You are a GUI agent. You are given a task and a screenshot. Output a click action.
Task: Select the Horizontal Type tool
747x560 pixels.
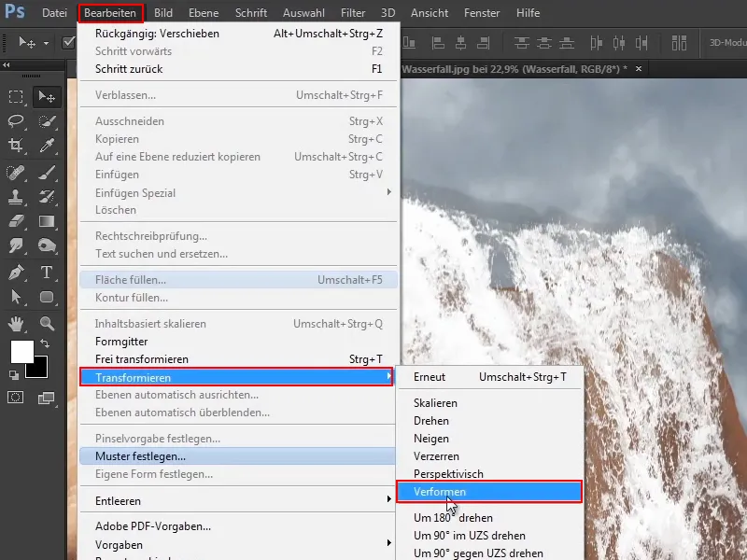pyautogui.click(x=46, y=273)
